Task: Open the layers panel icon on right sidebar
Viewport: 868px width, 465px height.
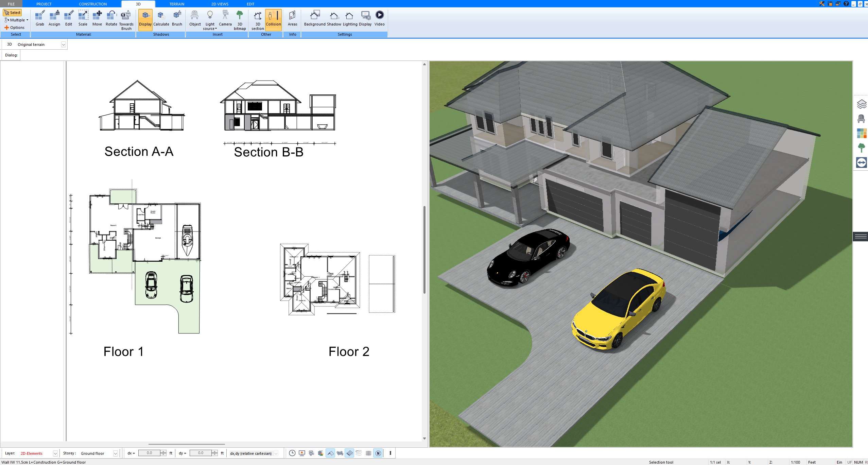Action: (x=861, y=104)
